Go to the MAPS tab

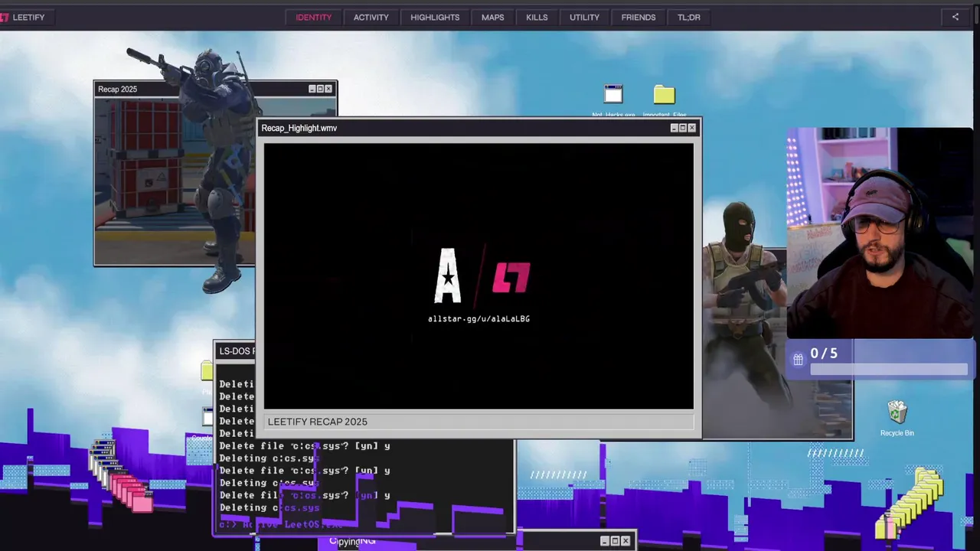click(493, 17)
